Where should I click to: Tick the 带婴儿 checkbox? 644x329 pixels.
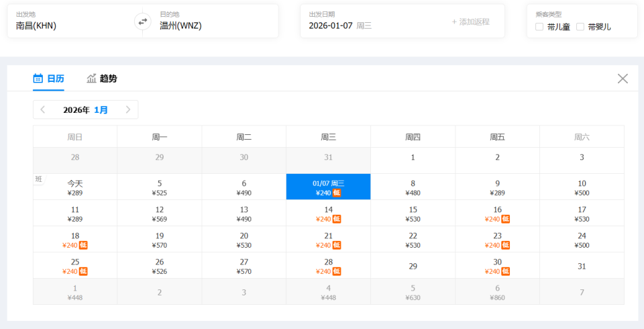pos(580,27)
